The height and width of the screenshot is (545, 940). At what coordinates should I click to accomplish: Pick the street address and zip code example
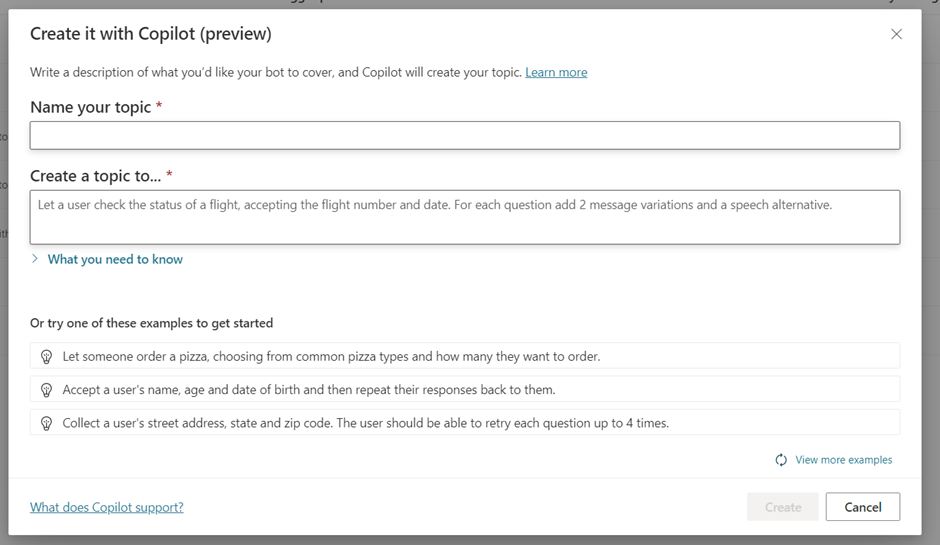pyautogui.click(x=365, y=423)
